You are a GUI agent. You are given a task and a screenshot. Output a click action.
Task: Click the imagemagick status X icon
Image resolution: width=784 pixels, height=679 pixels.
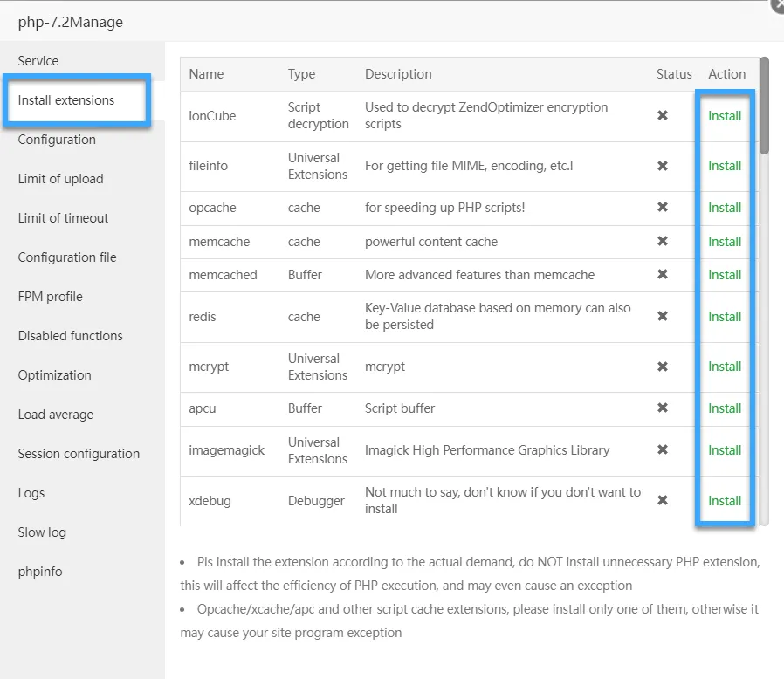coord(663,449)
